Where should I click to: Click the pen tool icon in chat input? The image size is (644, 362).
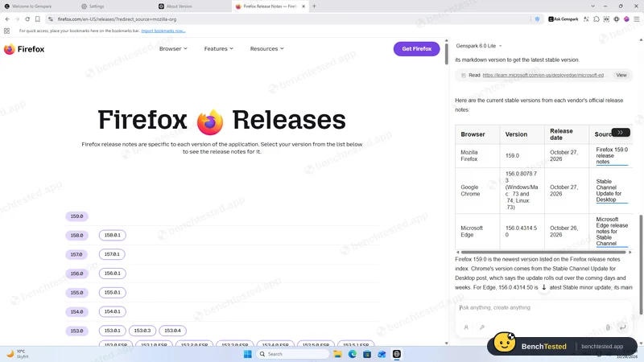[x=482, y=327]
